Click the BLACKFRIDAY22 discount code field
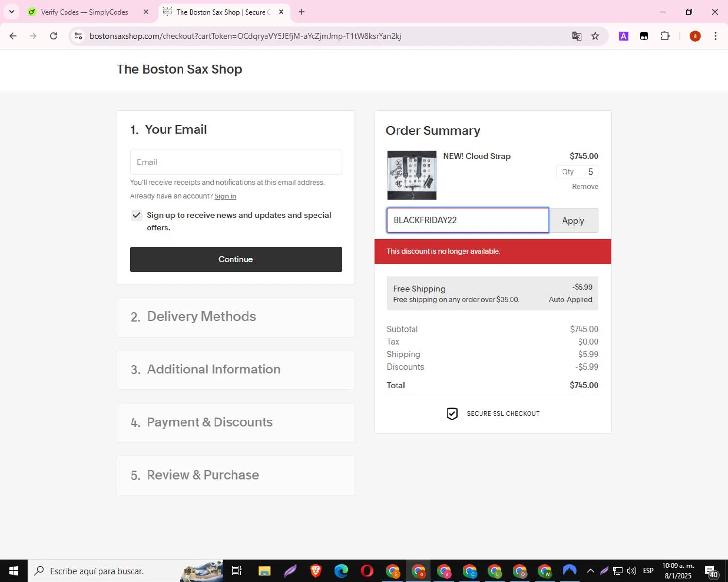Image resolution: width=728 pixels, height=582 pixels. click(468, 220)
